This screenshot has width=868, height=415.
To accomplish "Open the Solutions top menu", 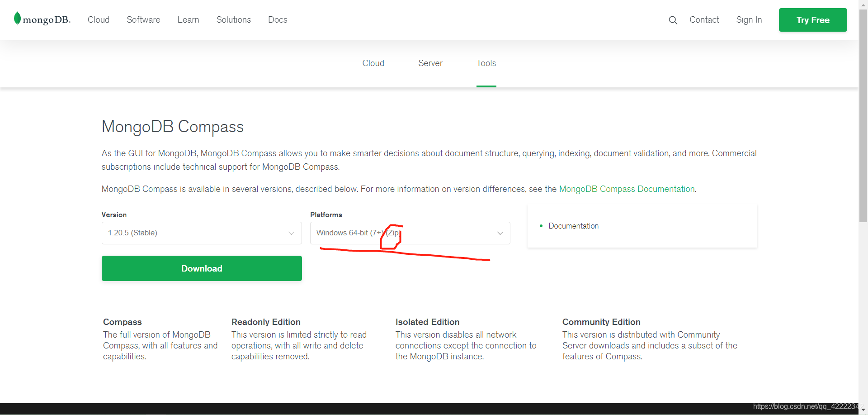I will [x=233, y=20].
